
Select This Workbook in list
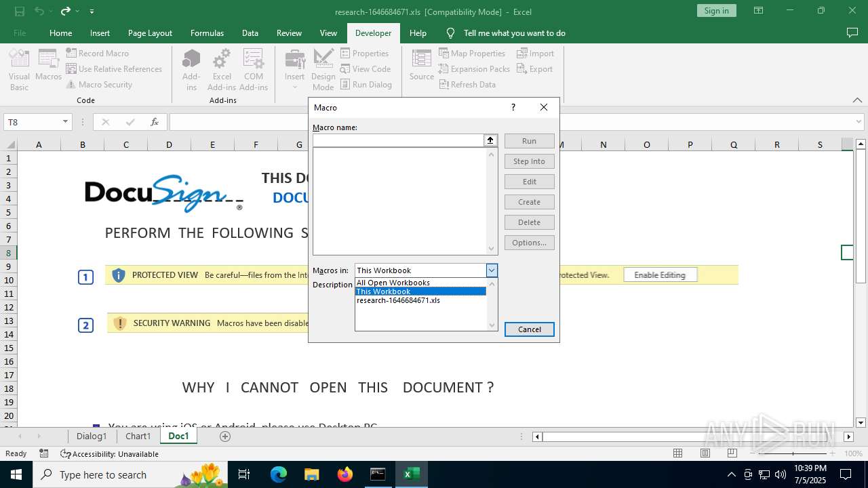421,291
